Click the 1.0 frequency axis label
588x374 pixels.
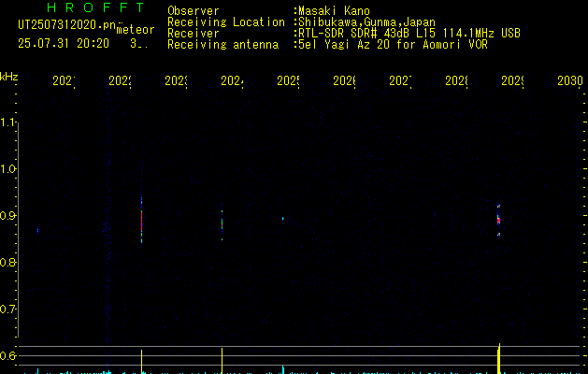8,169
